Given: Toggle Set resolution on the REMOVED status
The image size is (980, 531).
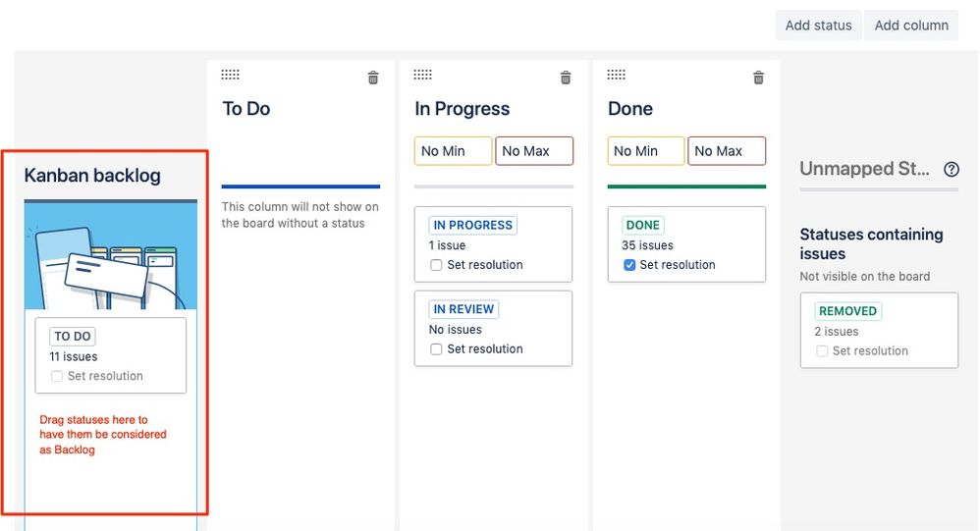Looking at the screenshot, I should pyautogui.click(x=822, y=351).
